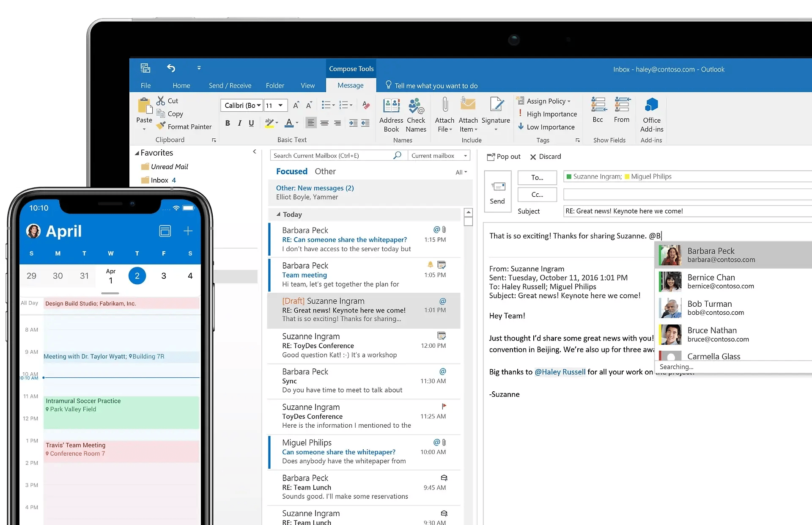Select Bob Turman from suggestions
Image resolution: width=812 pixels, height=525 pixels.
click(733, 308)
